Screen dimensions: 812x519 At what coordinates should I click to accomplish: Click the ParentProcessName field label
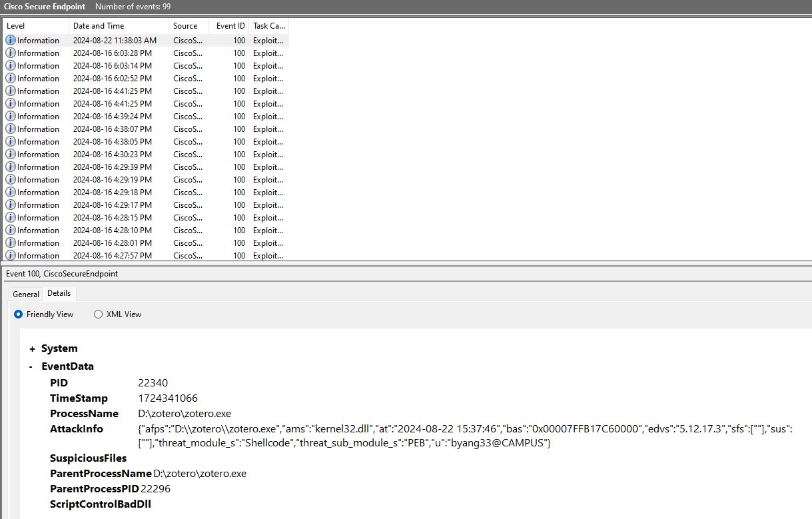[x=101, y=474]
